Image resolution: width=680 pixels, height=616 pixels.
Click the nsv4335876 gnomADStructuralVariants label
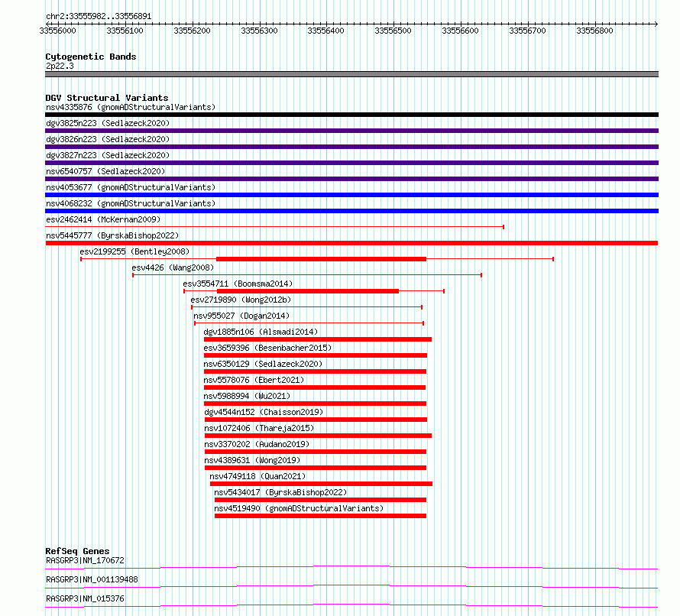point(131,107)
